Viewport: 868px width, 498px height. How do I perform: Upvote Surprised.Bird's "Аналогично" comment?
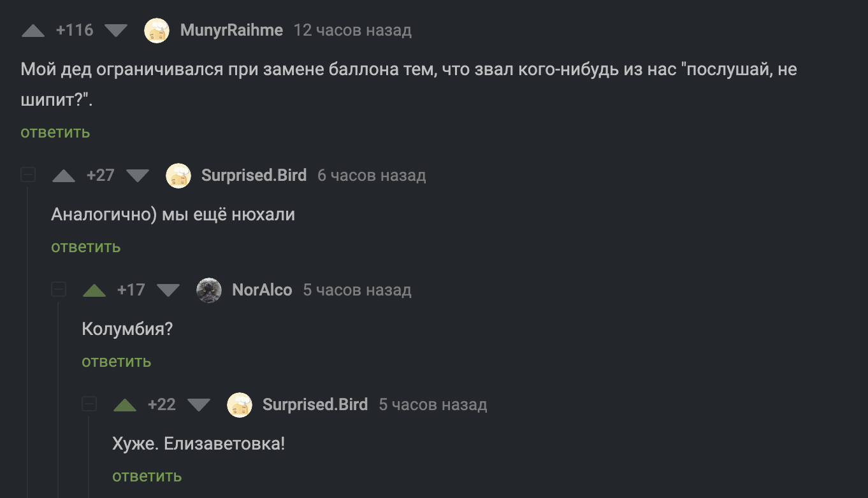click(64, 176)
